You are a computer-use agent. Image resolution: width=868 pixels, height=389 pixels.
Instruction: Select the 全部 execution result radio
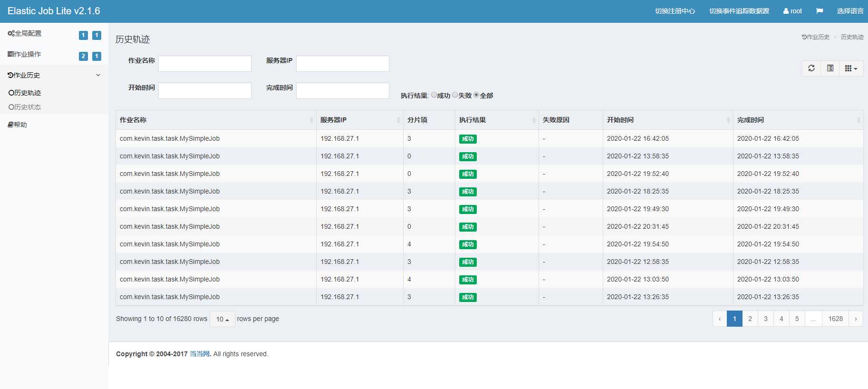pos(476,95)
